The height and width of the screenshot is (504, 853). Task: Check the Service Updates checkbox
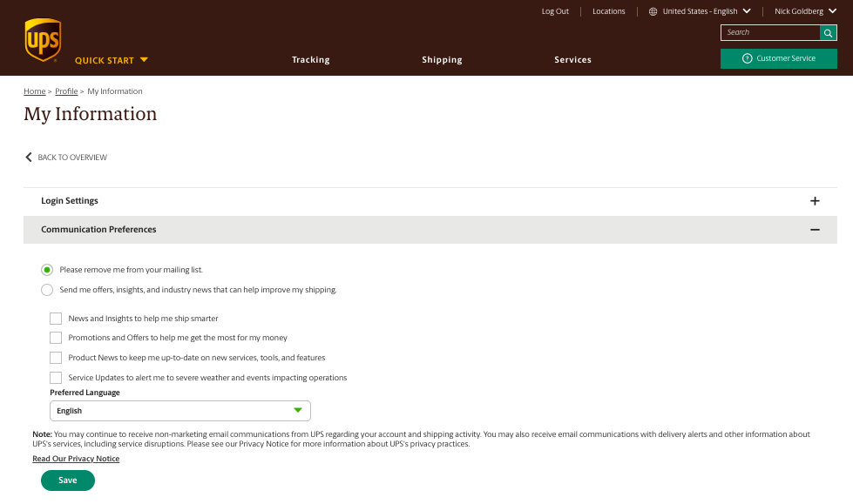click(56, 378)
